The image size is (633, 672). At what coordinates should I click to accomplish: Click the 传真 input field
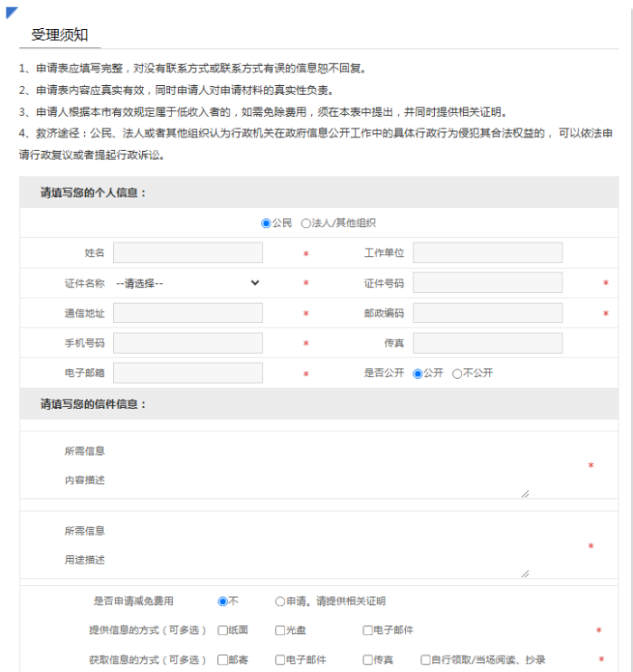487,344
